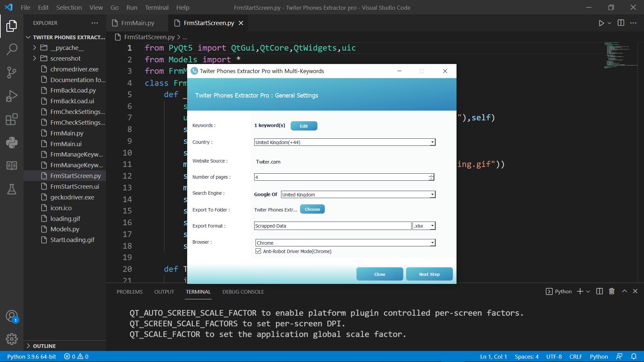This screenshot has height=362, width=644.
Task: Click the feedback icon in status bar
Action: tap(619, 356)
